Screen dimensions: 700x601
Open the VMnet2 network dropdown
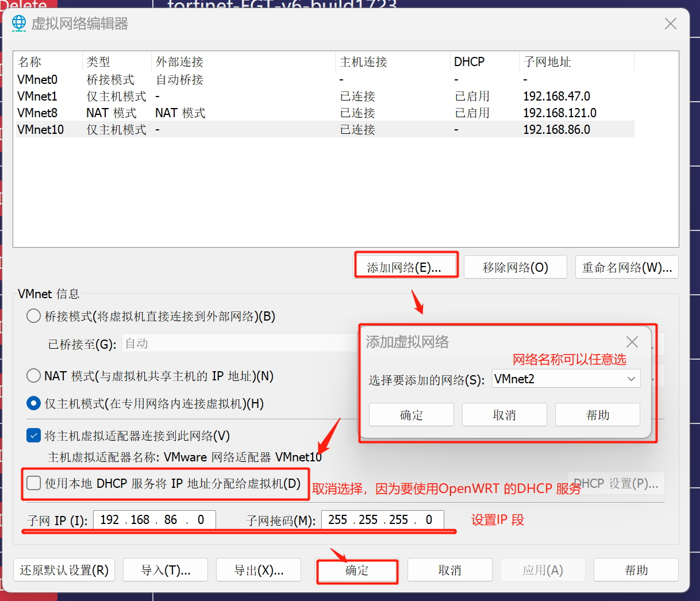click(566, 379)
